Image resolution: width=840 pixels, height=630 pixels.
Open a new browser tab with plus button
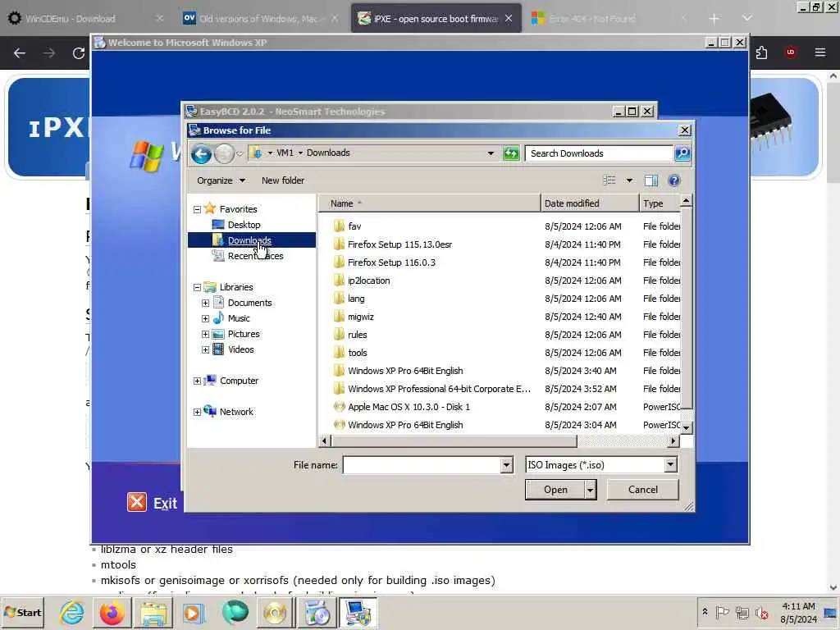[x=714, y=19]
